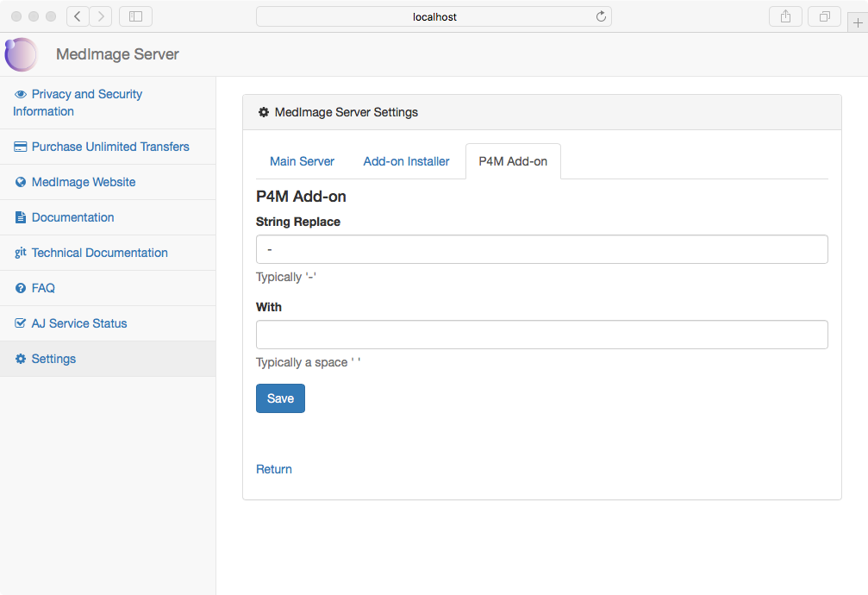Click the 'MedImage Server Settings' panel title
The image size is (868, 595).
coord(347,112)
